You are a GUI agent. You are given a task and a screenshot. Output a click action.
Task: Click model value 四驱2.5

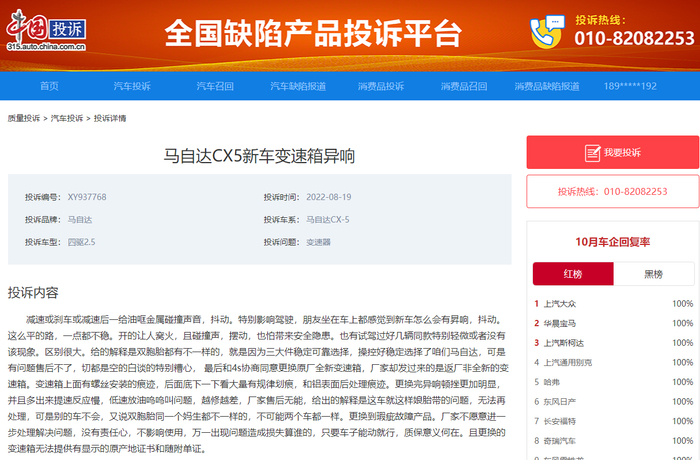(81, 242)
